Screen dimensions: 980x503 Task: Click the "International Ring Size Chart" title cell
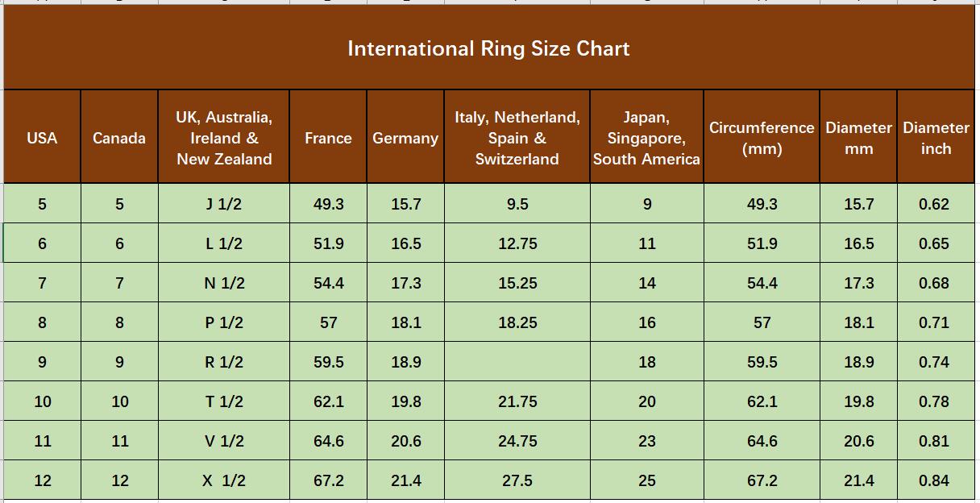[x=488, y=48]
